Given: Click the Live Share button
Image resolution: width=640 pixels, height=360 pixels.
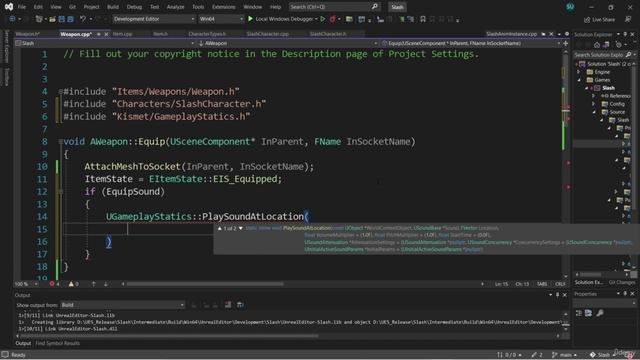Looking at the screenshot, I should pyautogui.click(x=599, y=19).
